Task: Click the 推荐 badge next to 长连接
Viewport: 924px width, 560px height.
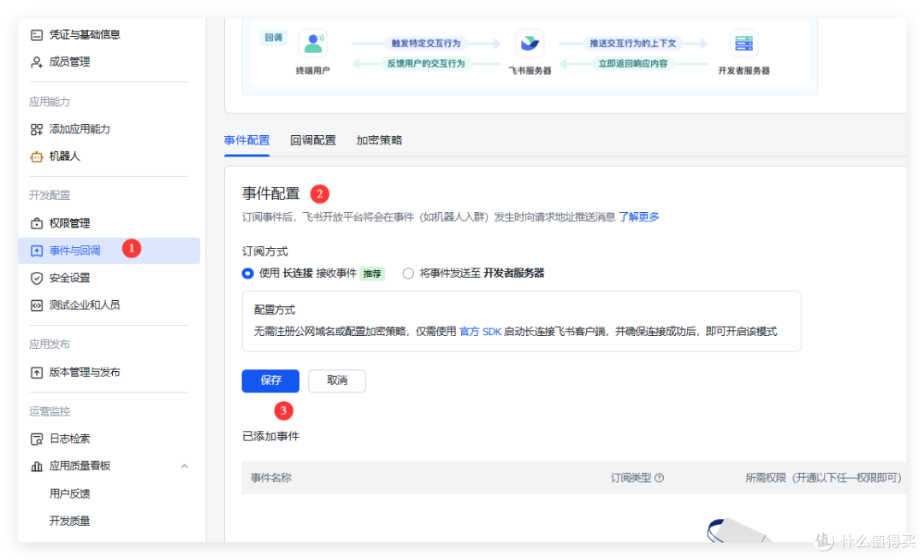Action: (x=372, y=274)
